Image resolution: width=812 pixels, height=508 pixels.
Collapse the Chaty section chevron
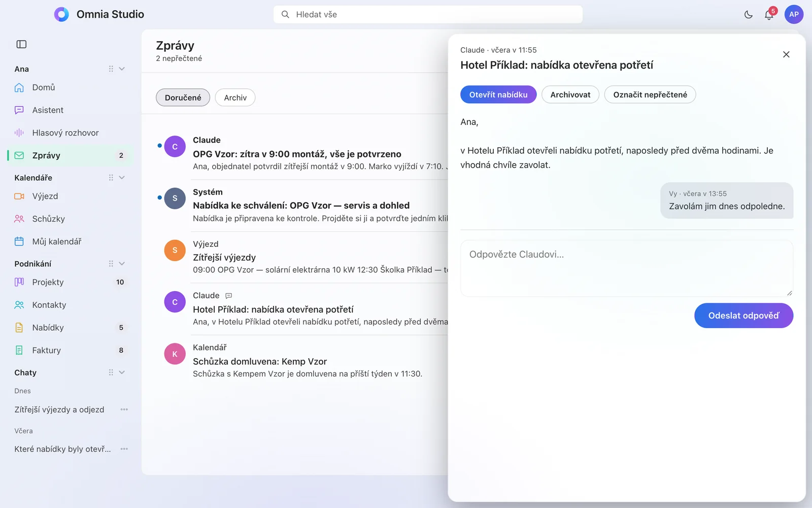click(122, 372)
